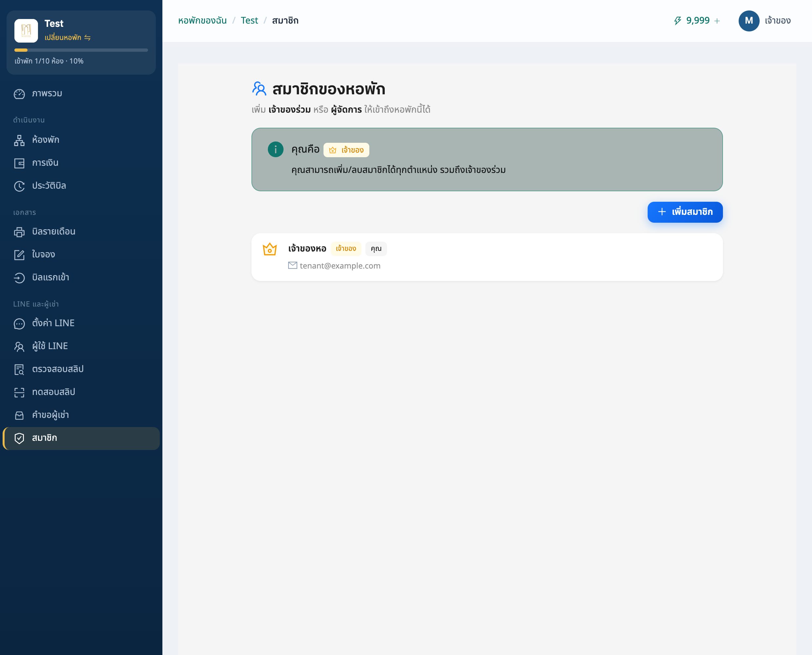Open ทดสอบสลิป test slip page
The image size is (812, 655).
[81, 392]
